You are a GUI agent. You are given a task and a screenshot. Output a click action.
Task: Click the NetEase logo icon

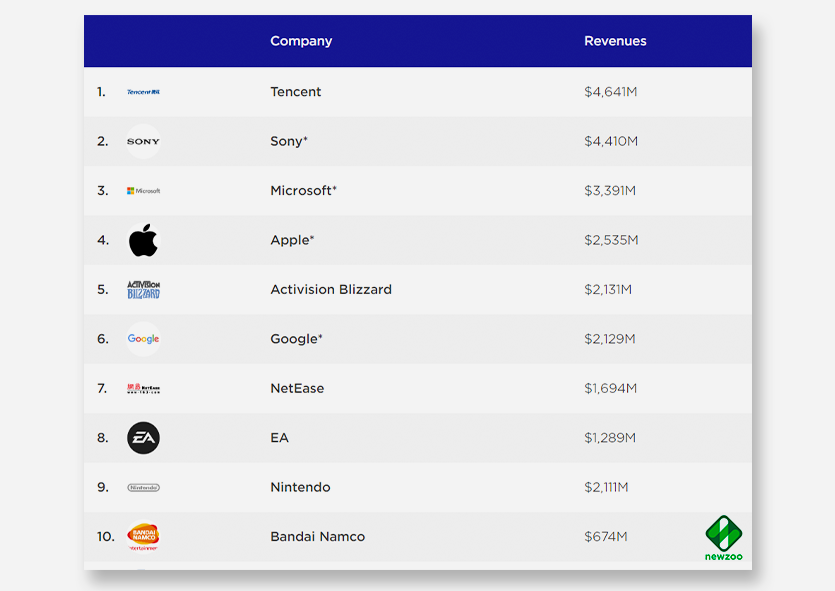coord(143,388)
